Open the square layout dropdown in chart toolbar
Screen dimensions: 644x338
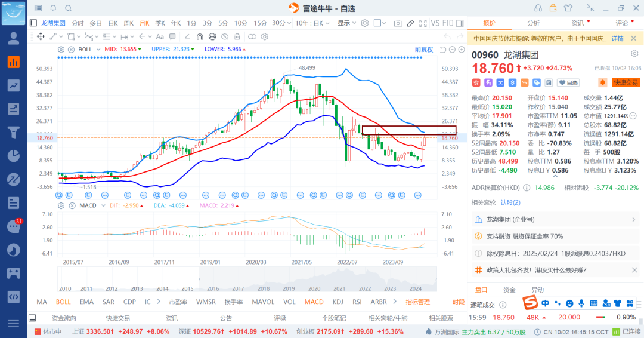tap(379, 23)
